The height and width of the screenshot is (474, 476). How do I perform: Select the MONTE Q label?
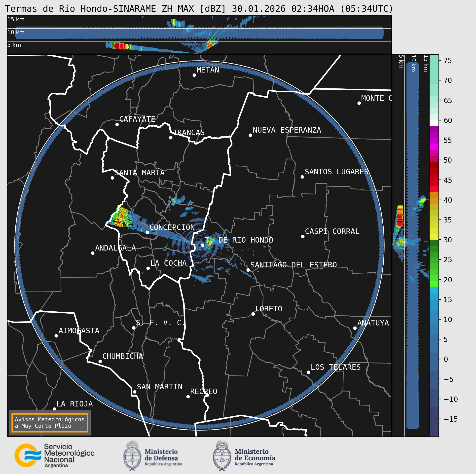[x=376, y=98]
